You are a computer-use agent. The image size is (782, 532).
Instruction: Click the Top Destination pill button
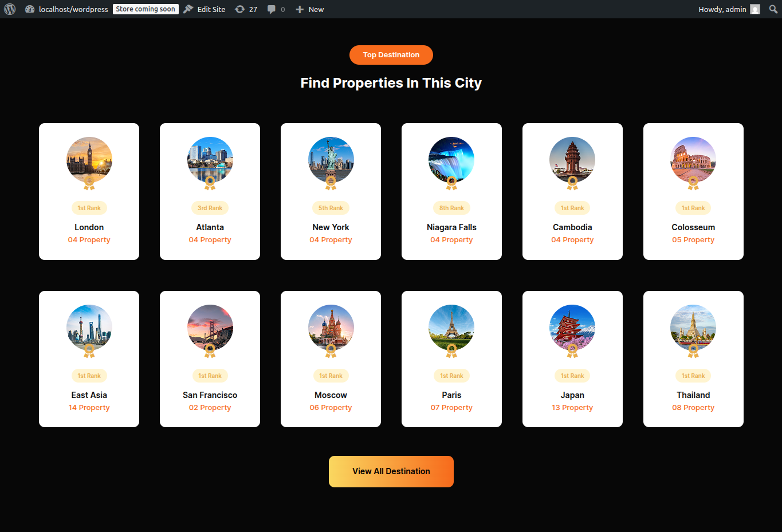(391, 55)
